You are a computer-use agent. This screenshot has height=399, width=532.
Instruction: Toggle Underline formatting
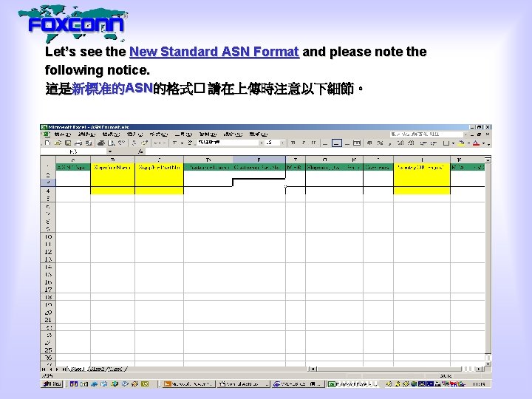click(x=313, y=143)
